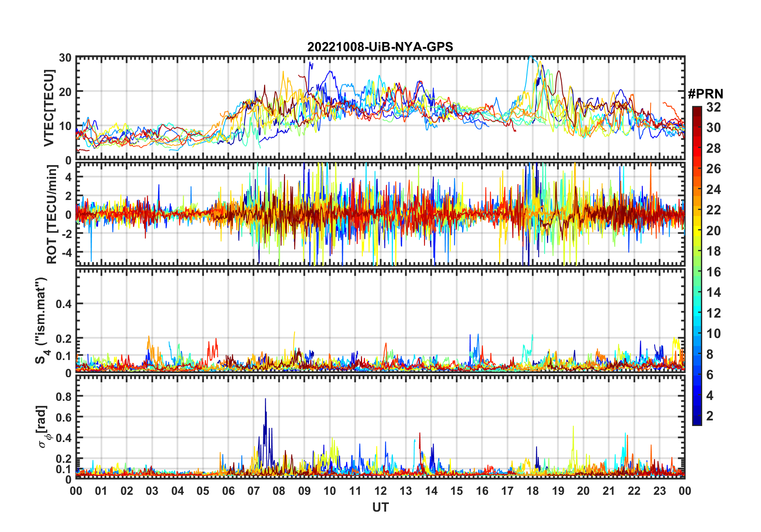Viewport: 761px width, 532px height.
Task: Click UT axis hour label 15
Action: tap(457, 491)
